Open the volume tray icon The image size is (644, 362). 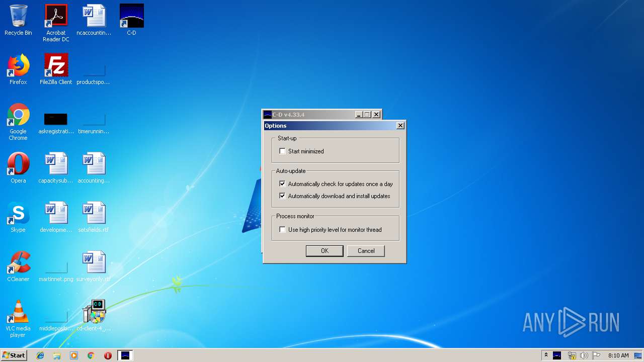[x=584, y=355]
